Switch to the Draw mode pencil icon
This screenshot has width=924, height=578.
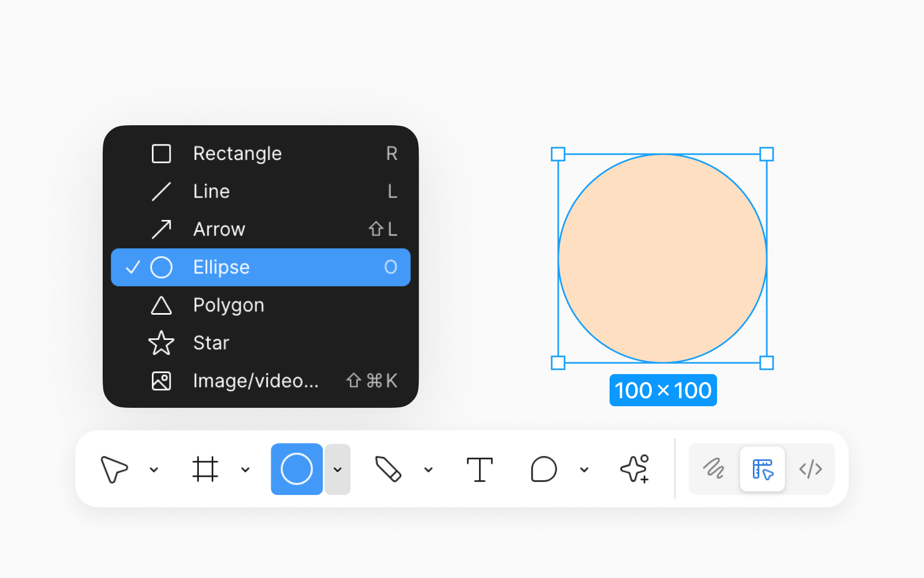coord(715,469)
